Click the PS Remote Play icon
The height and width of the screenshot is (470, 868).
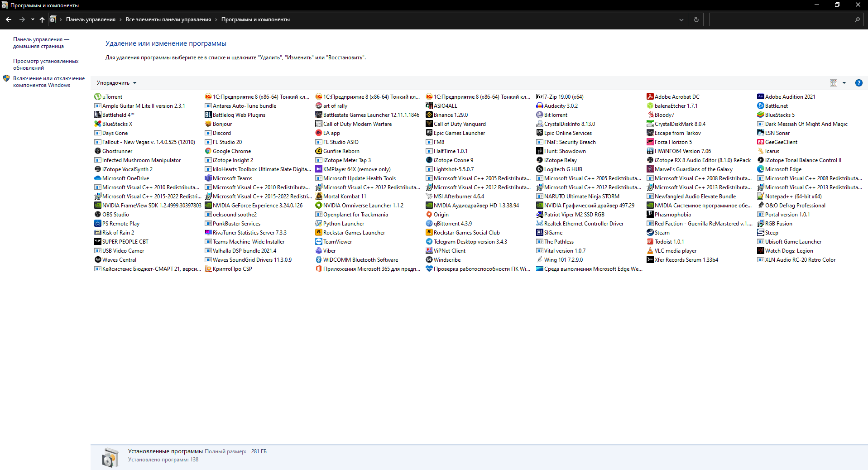click(97, 223)
